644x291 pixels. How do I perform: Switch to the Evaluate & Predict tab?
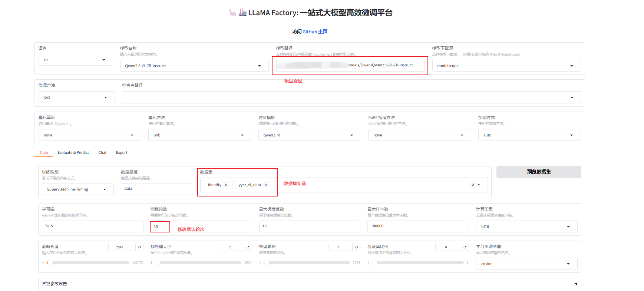[73, 152]
